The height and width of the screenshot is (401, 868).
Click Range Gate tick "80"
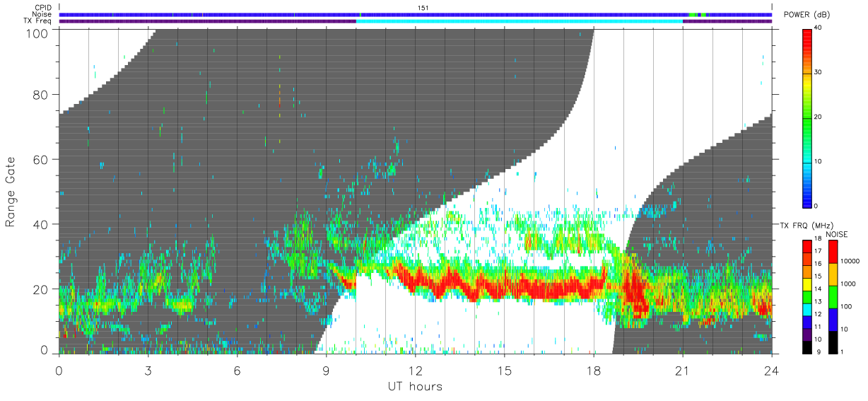(x=42, y=95)
